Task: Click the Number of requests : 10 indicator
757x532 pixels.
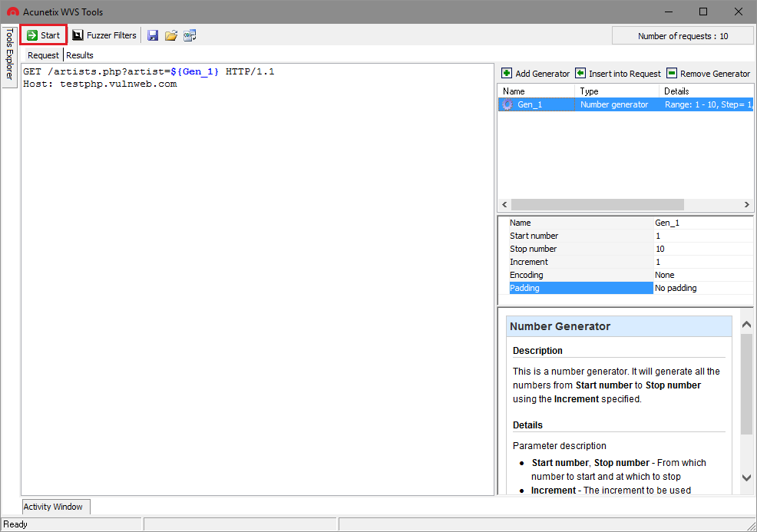Action: [x=683, y=36]
